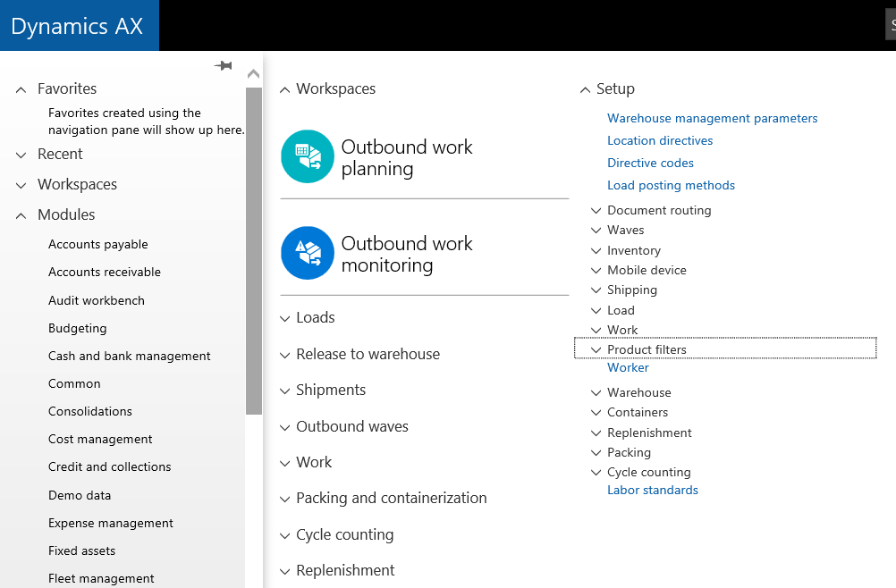The height and width of the screenshot is (588, 896).
Task: Expand the Product filters setup group
Action: (x=596, y=349)
